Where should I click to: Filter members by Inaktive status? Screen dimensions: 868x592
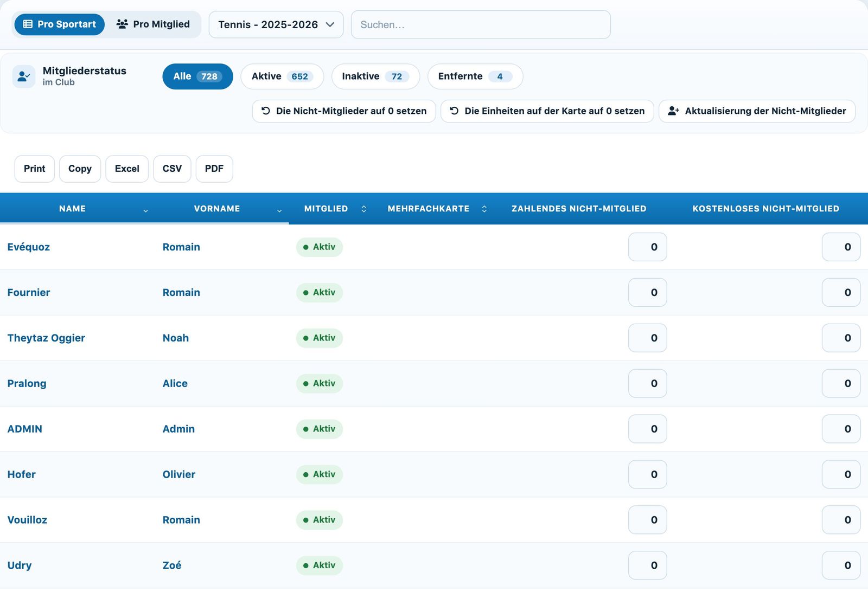(375, 76)
